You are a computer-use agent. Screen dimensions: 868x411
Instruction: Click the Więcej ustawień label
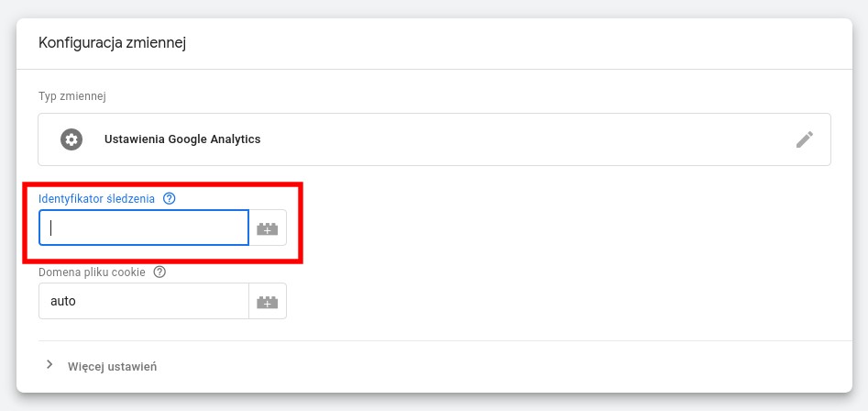[113, 367]
